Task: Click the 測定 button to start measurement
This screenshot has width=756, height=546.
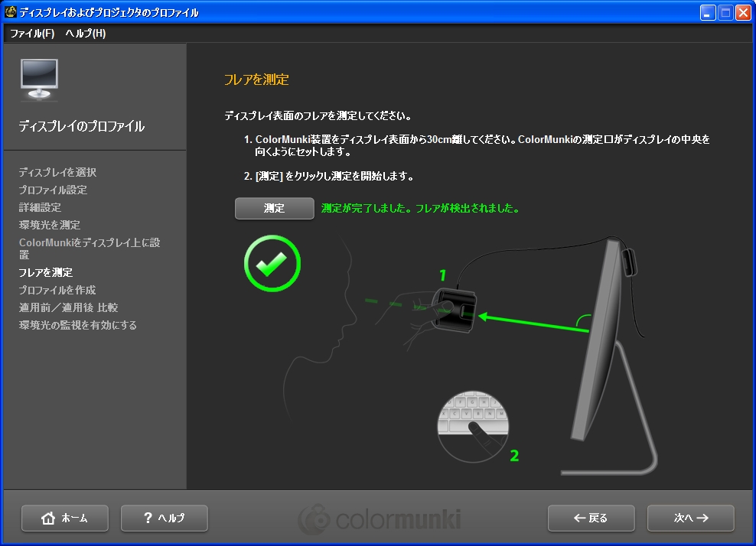Action: [x=273, y=207]
